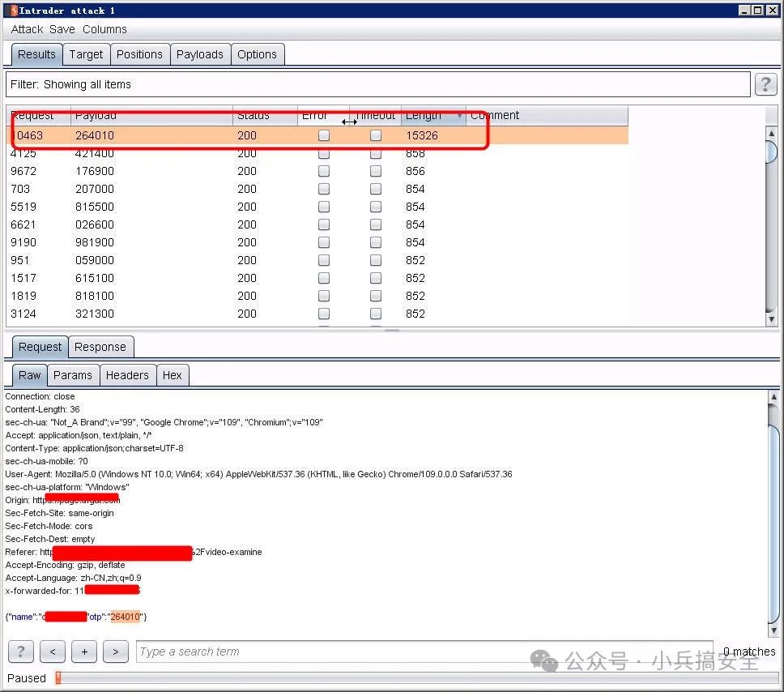Click the Burp Intruder window title icon
Screen dimensions: 784x692
13,10
